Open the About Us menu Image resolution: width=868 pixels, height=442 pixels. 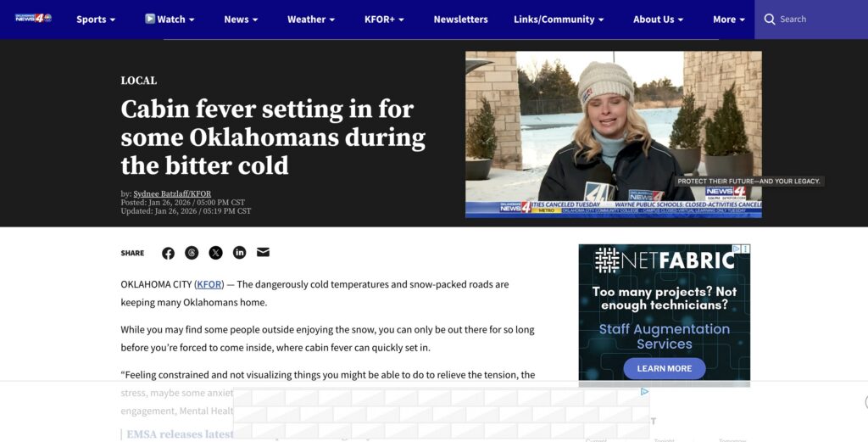658,20
